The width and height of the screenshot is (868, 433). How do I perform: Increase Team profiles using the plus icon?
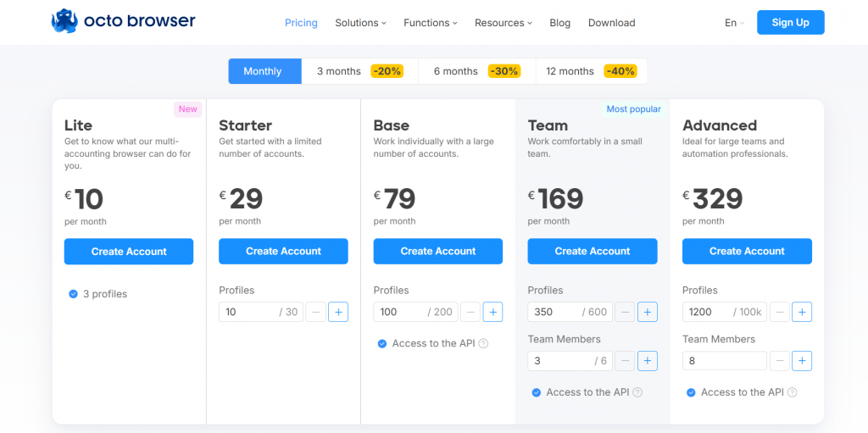(x=648, y=312)
